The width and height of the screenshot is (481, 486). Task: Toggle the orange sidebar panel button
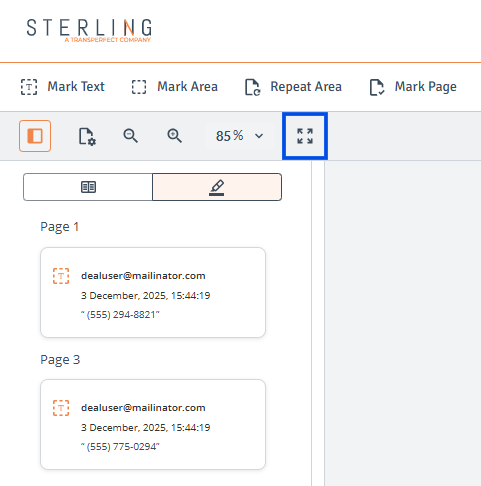(35, 136)
